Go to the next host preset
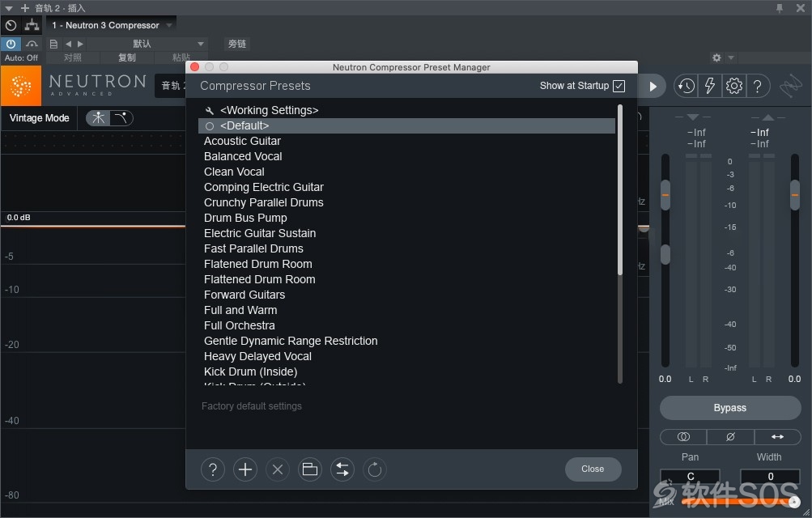Image resolution: width=812 pixels, height=518 pixels. point(80,44)
